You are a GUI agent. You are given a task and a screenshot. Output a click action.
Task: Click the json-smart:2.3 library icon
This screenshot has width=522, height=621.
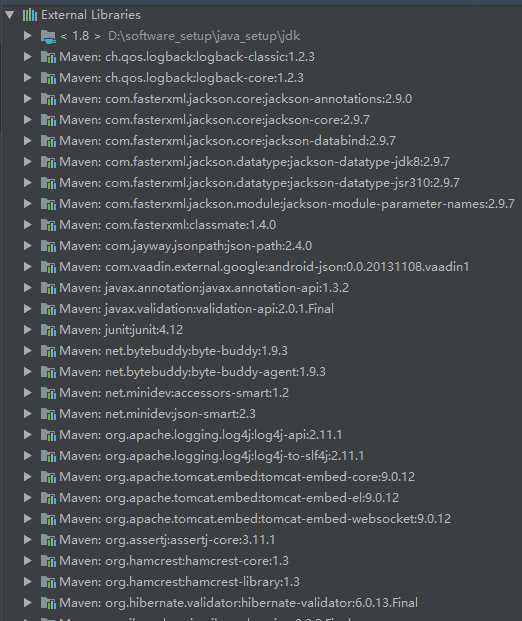point(48,414)
